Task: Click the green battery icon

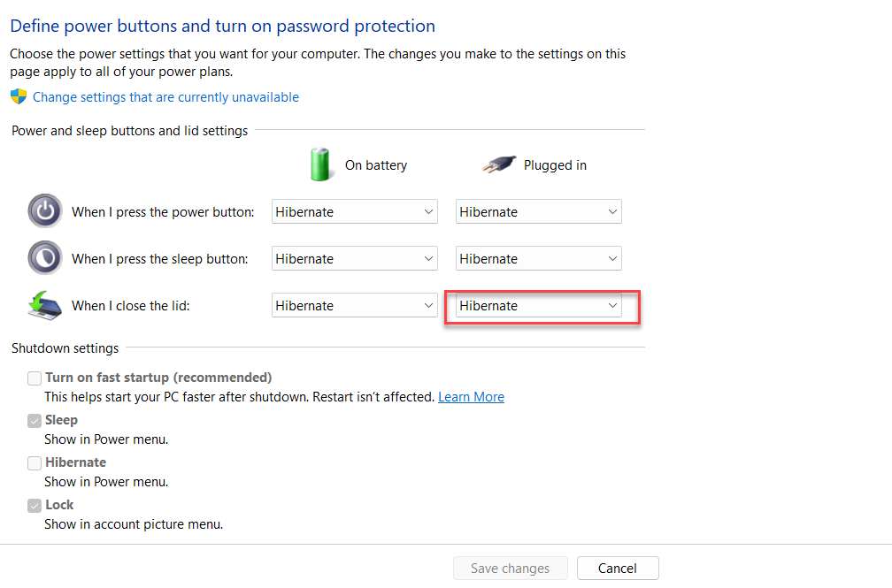Action: 319,164
